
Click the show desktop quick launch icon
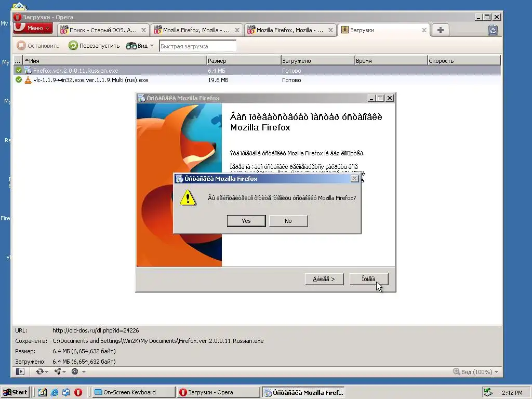(x=42, y=393)
